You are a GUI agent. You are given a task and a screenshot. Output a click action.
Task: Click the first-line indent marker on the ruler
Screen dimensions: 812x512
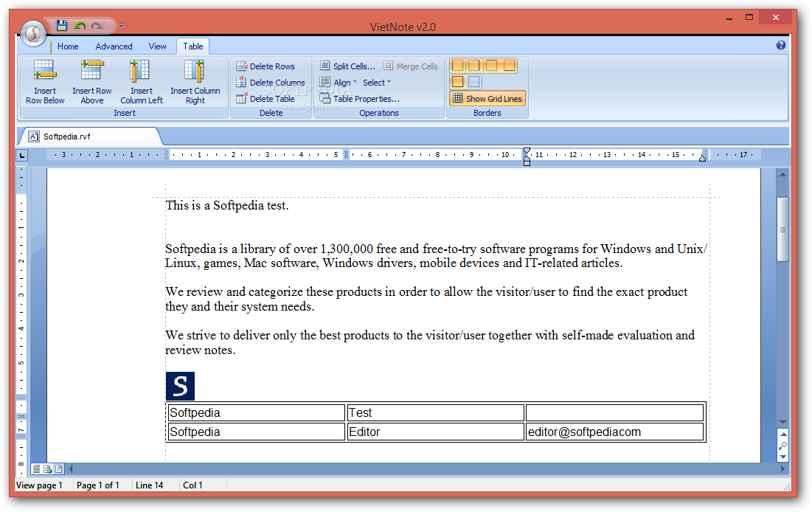pyautogui.click(x=527, y=151)
